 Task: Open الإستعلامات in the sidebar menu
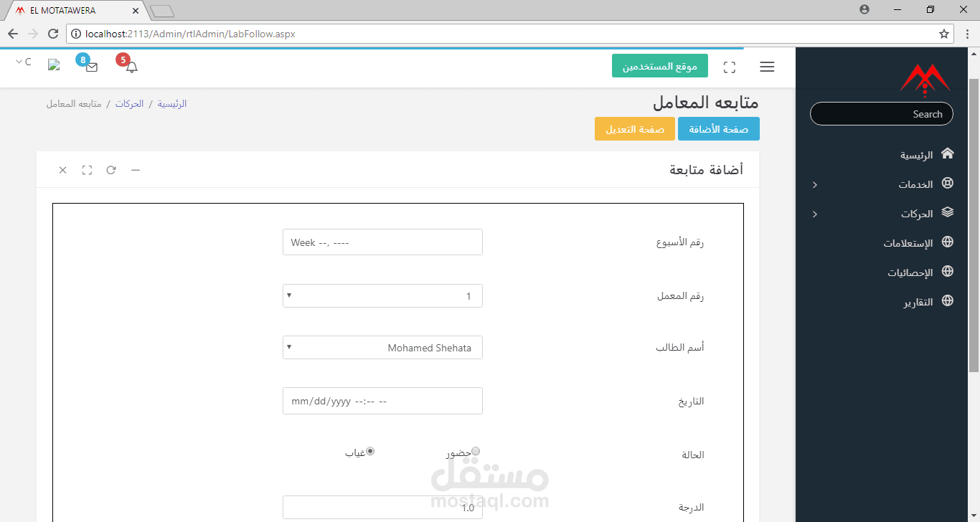click(908, 243)
